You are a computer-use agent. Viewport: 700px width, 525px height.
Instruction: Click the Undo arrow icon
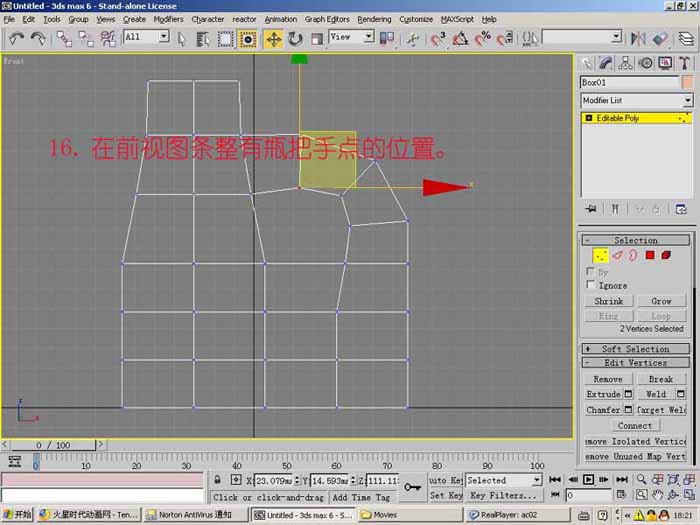pyautogui.click(x=16, y=38)
